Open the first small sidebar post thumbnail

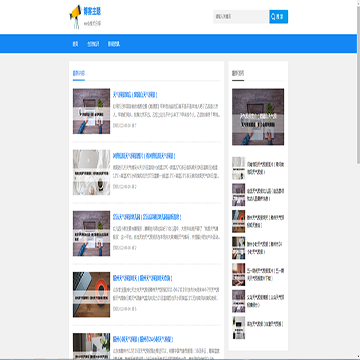pyautogui.click(x=238, y=168)
